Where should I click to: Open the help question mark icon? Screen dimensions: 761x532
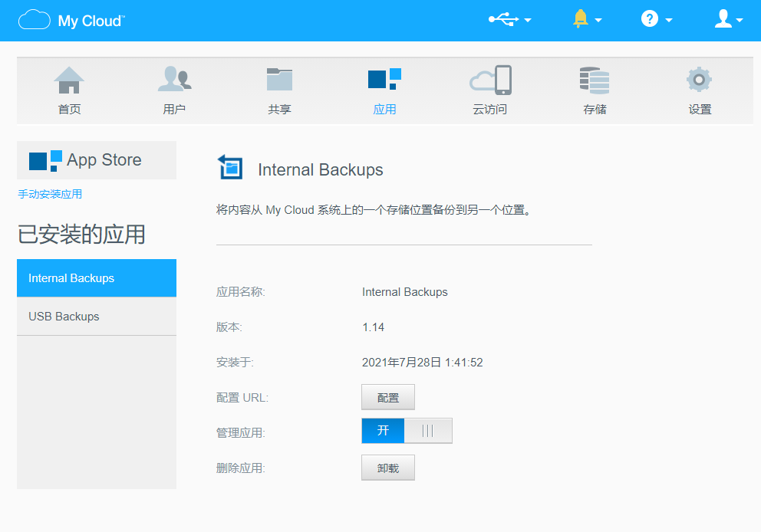[x=649, y=19]
